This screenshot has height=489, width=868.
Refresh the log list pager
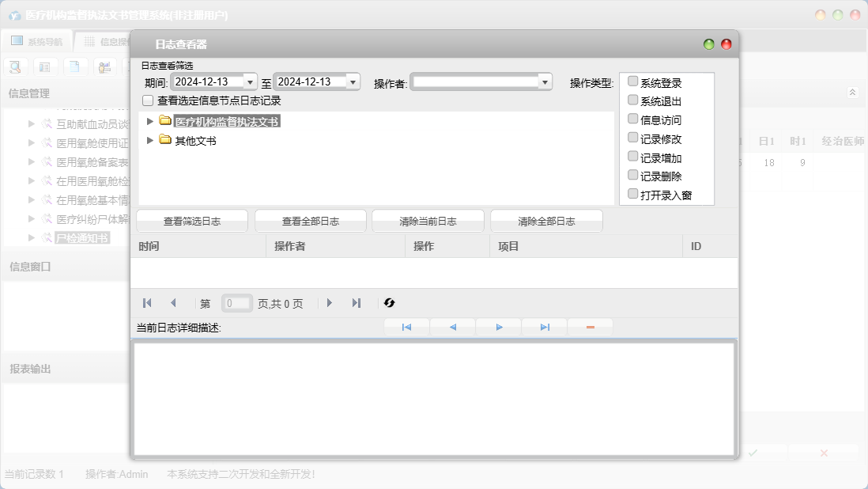(x=389, y=303)
